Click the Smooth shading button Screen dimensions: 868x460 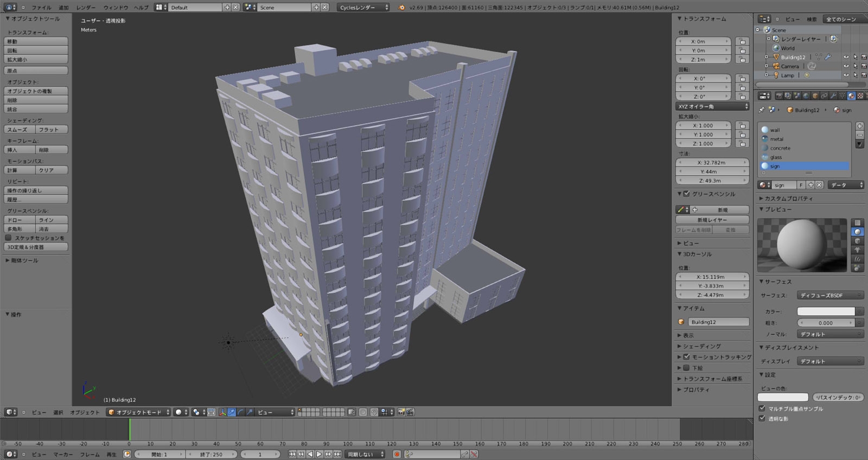point(20,130)
